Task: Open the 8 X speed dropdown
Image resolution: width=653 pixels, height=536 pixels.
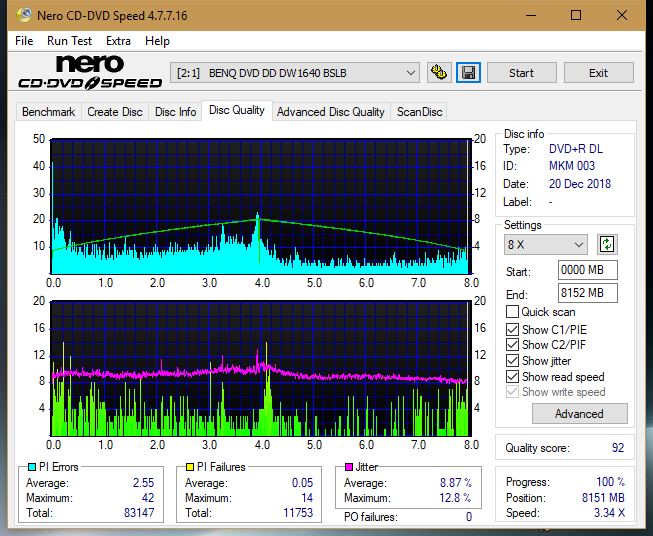Action: [546, 244]
